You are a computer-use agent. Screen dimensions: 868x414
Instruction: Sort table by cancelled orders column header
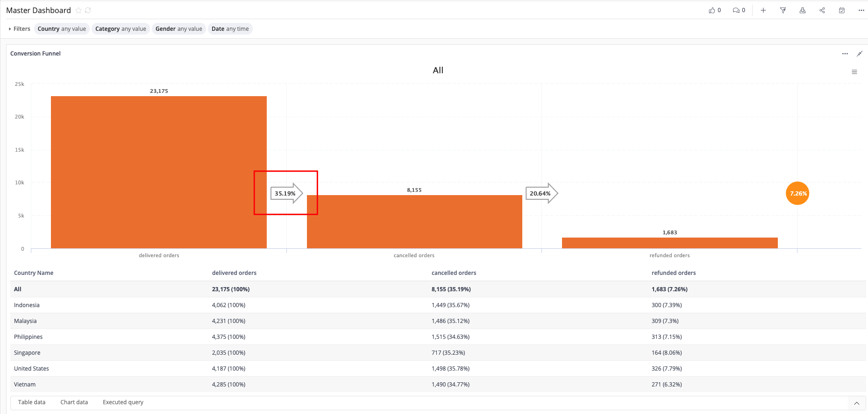(454, 273)
